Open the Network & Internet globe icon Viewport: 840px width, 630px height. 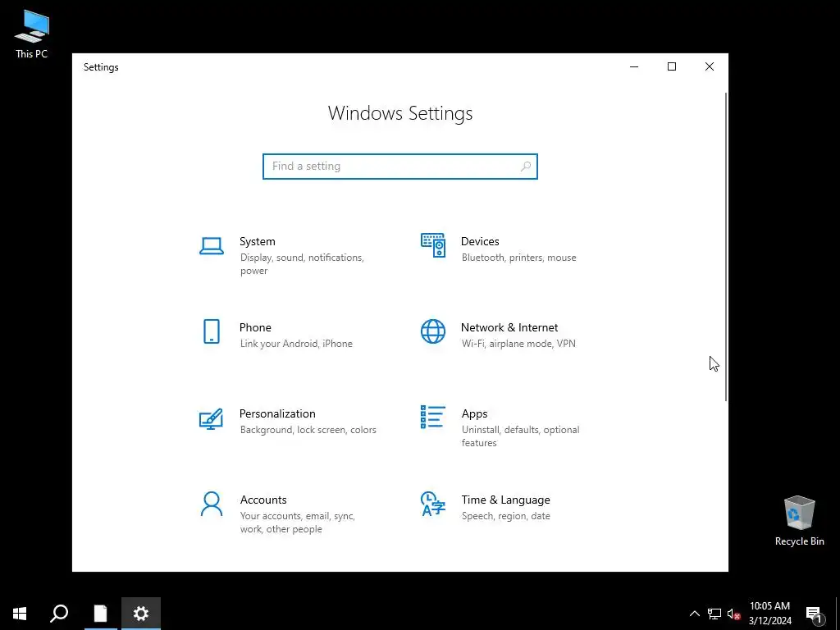click(x=433, y=331)
